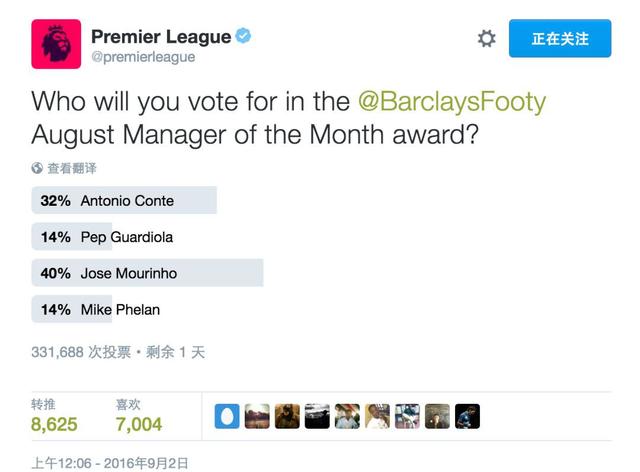Viewport: 640px width, 472px height.
Task: Click the 查看翻译 view translation link
Action: [x=72, y=168]
